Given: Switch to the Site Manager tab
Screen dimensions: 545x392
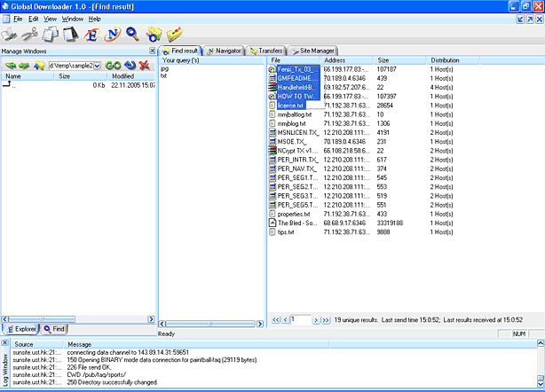Looking at the screenshot, I should pyautogui.click(x=312, y=51).
